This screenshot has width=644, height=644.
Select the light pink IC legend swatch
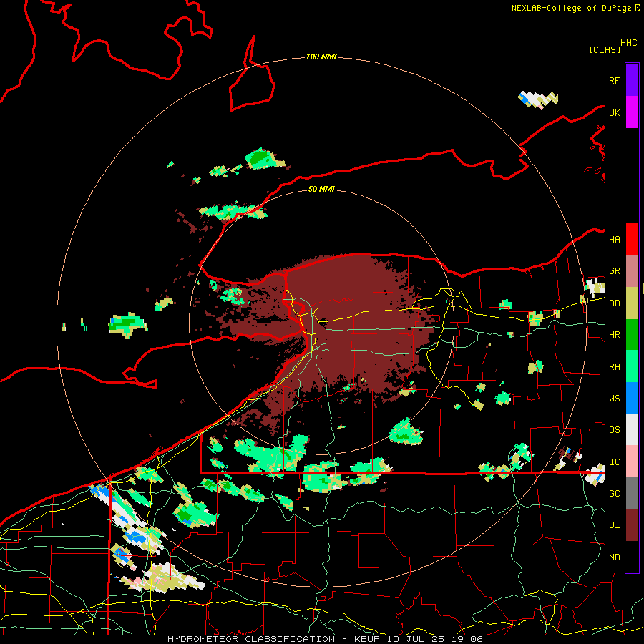[632, 462]
